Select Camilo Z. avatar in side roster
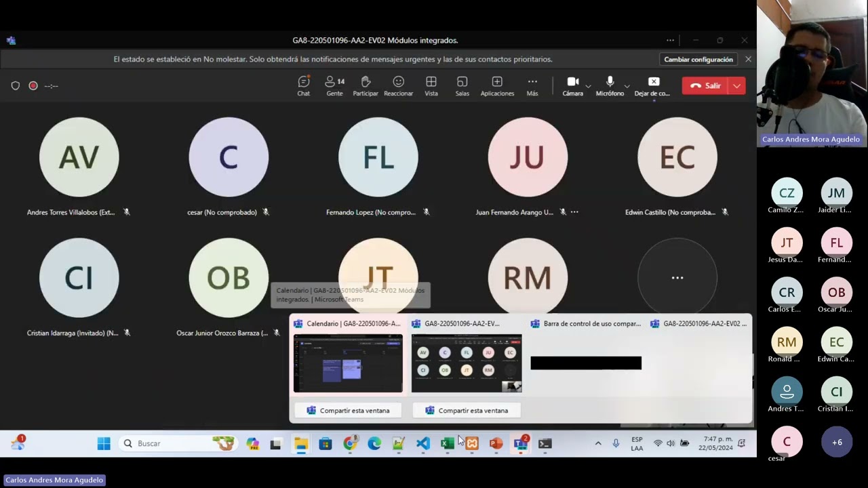 coord(787,193)
